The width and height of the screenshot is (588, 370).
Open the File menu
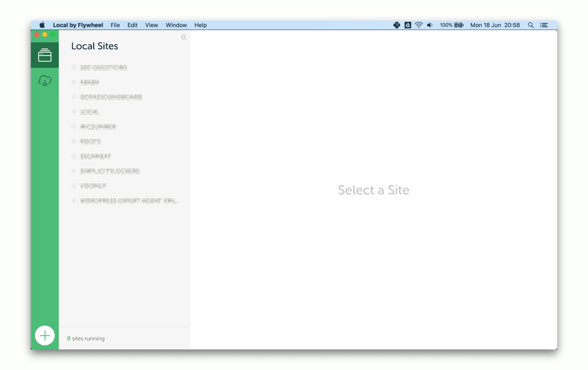115,25
